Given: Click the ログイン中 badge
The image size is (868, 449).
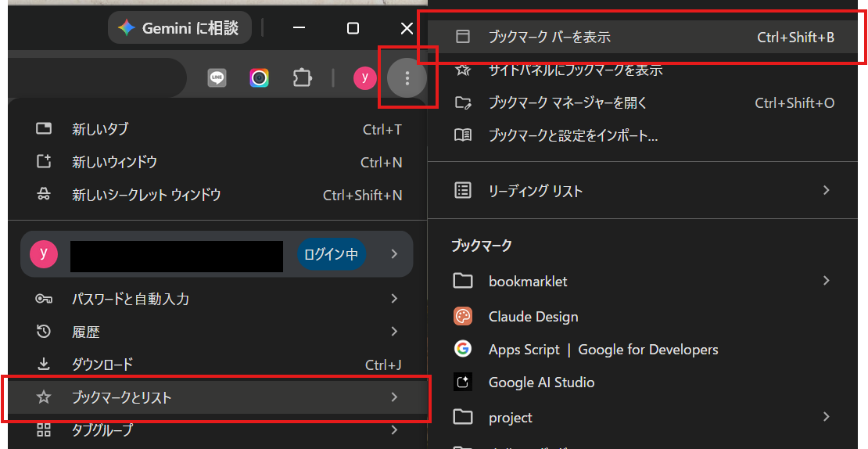Looking at the screenshot, I should (x=331, y=254).
